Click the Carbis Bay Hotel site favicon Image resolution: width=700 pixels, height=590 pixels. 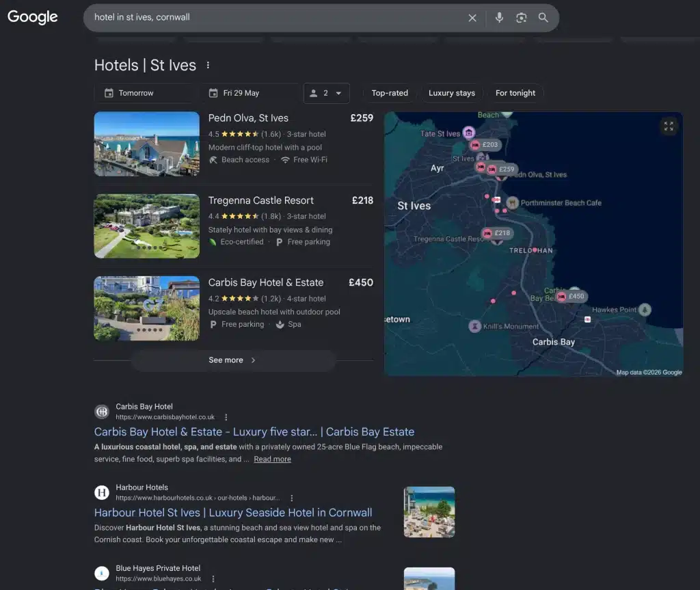pos(102,412)
